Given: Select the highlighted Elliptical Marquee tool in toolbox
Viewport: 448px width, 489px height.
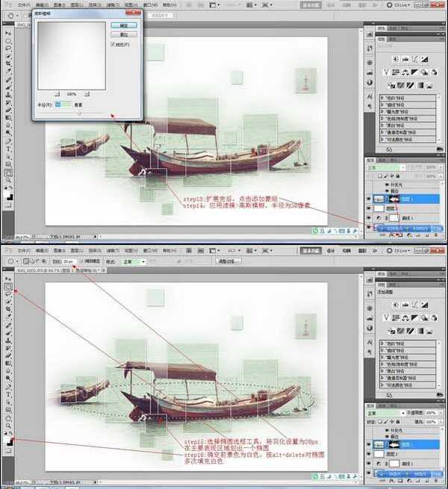Looking at the screenshot, I should 8,286.
